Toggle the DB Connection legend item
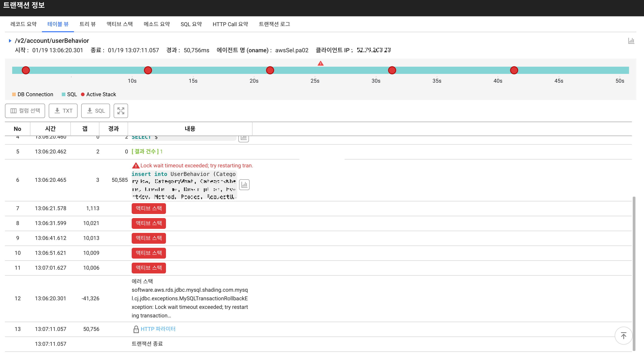The image size is (644, 355). 33,94
